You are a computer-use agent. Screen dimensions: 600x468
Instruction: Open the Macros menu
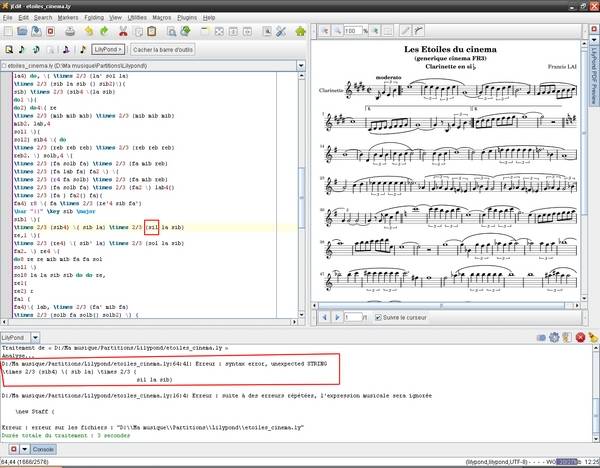[162, 18]
